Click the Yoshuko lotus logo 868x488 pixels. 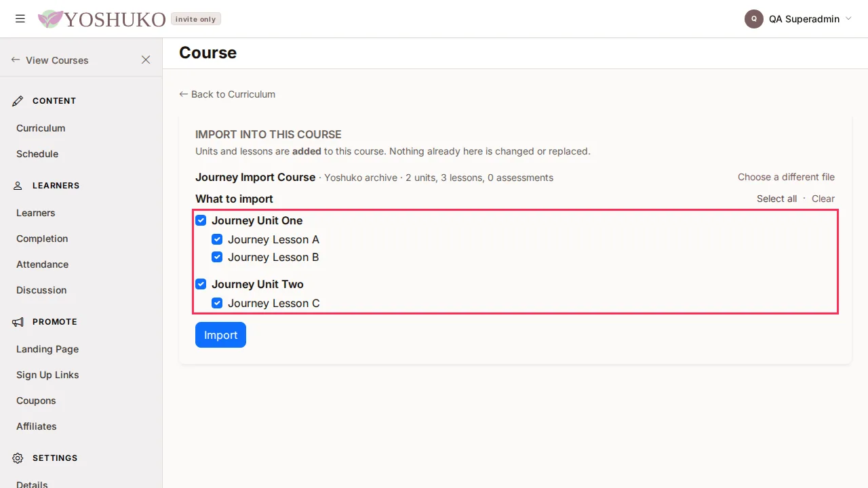[50, 19]
